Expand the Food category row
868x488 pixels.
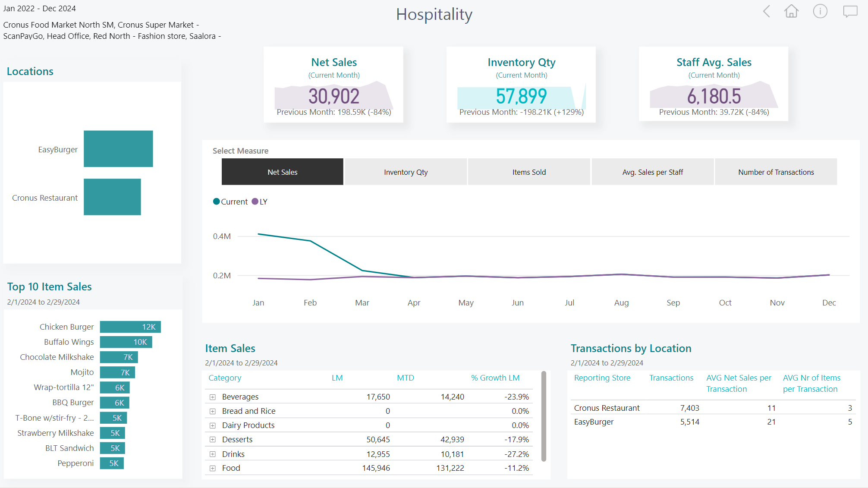(213, 468)
